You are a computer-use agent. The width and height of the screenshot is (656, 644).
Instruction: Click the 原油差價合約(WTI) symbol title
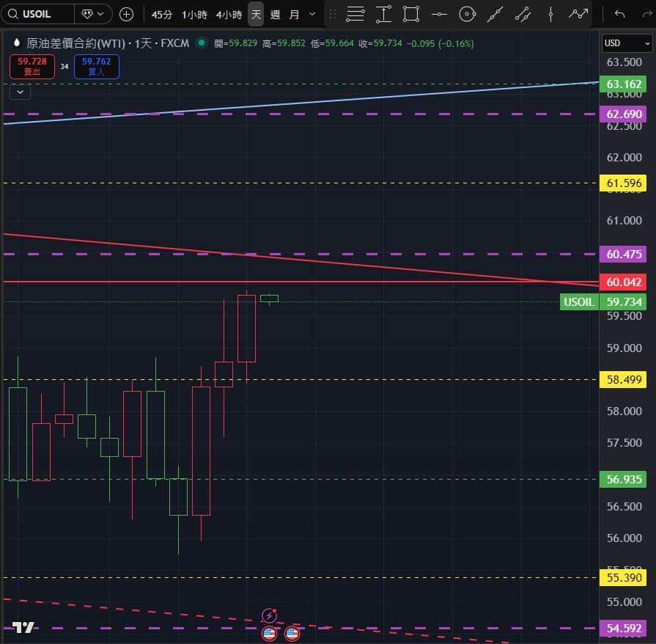[x=75, y=43]
